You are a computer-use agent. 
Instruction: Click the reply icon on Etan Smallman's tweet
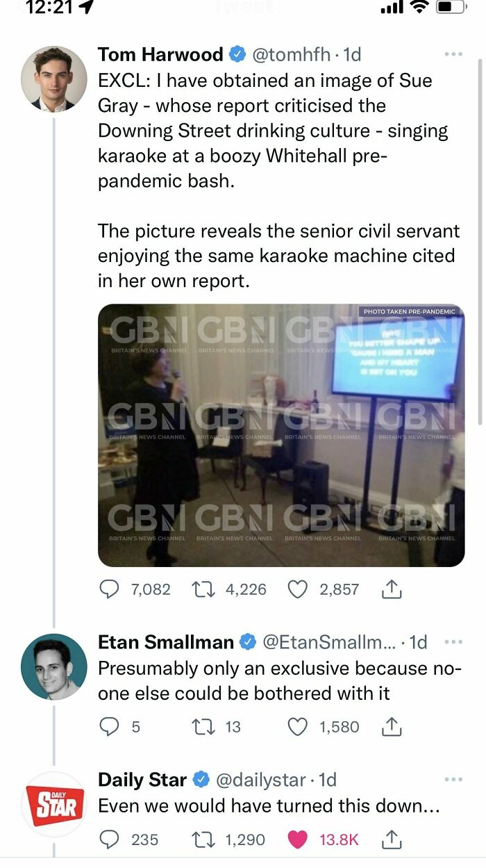(108, 727)
